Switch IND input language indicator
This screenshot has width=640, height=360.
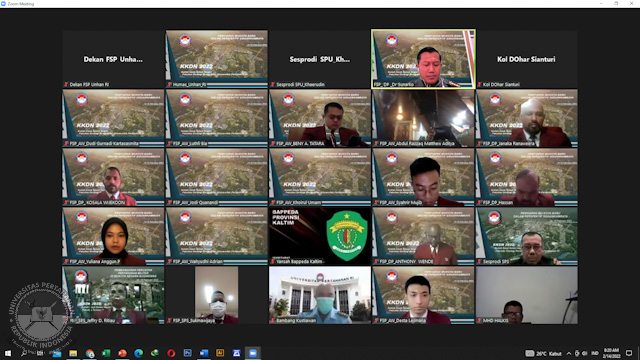[595, 353]
